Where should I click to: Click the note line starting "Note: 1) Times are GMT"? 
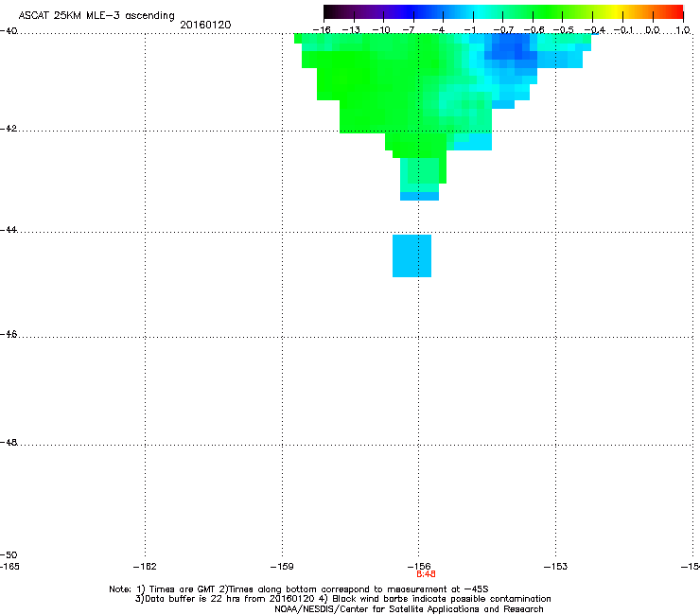coord(299,589)
